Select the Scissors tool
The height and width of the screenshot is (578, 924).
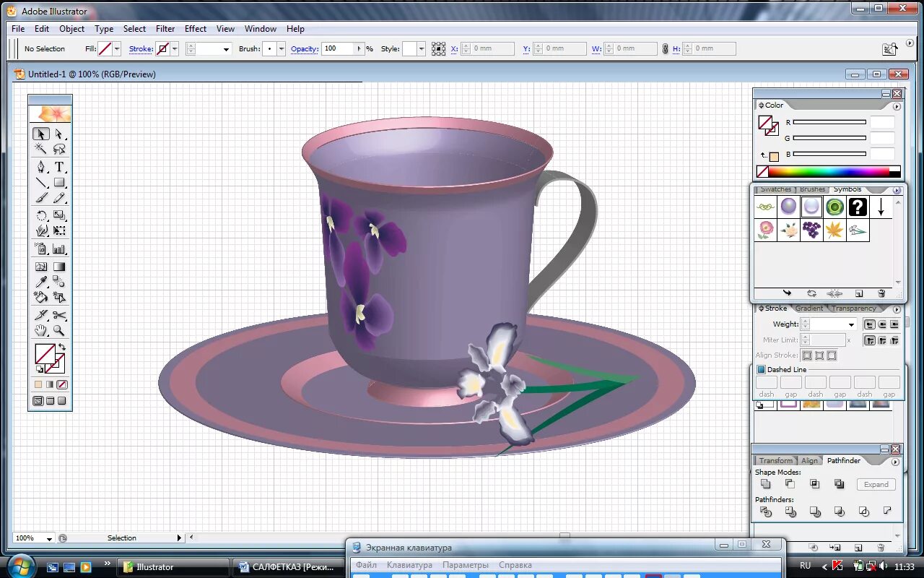(60, 315)
